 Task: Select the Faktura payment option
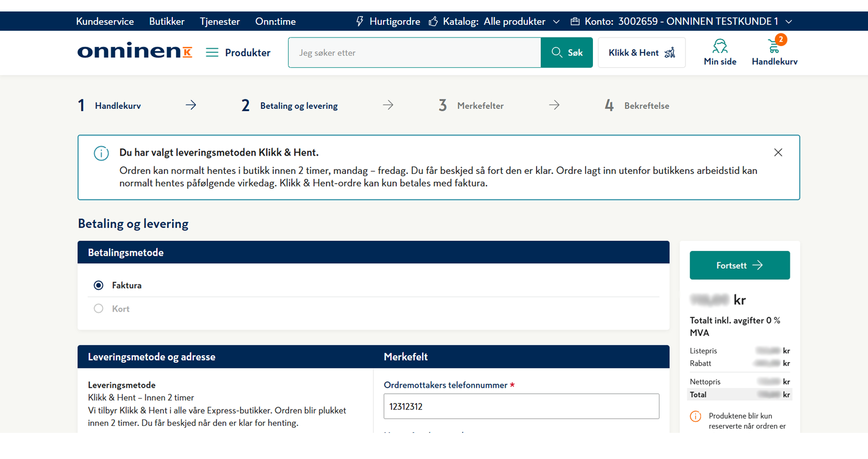point(98,285)
